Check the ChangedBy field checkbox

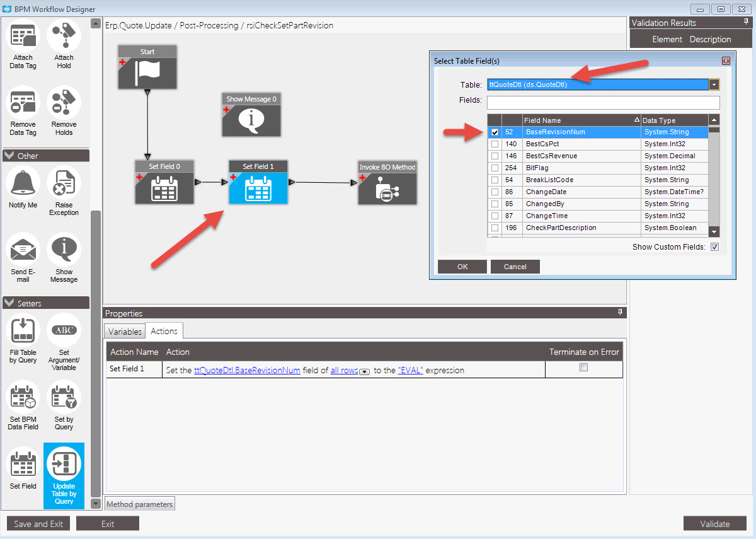click(x=495, y=204)
